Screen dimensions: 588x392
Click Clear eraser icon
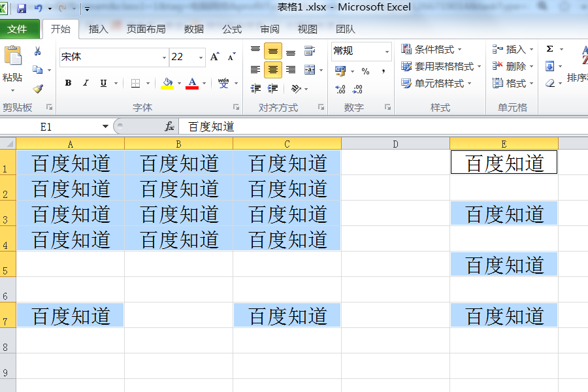tap(549, 83)
